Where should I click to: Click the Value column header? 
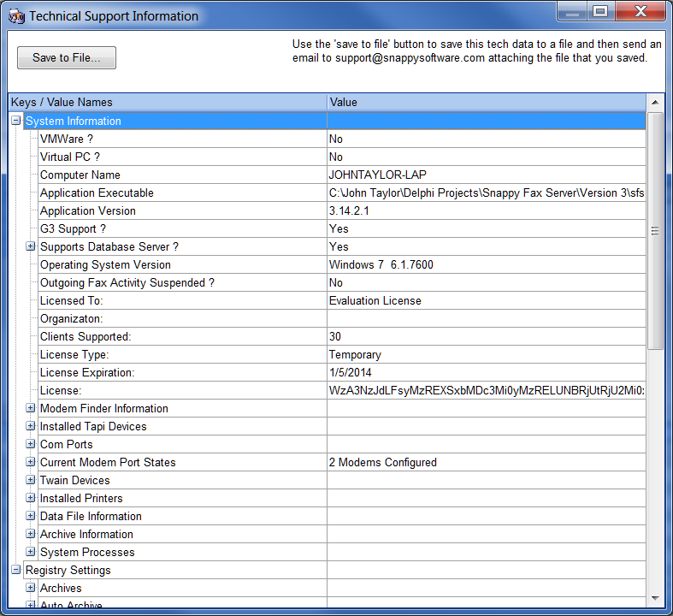point(486,102)
